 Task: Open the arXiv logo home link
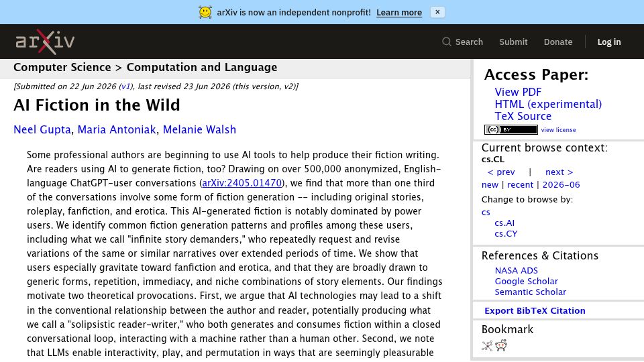(x=45, y=42)
